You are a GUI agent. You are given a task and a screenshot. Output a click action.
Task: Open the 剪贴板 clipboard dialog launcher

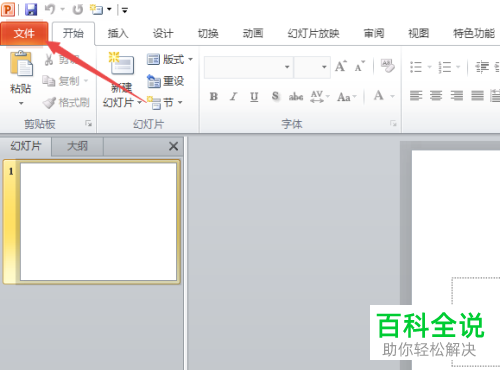(x=88, y=124)
